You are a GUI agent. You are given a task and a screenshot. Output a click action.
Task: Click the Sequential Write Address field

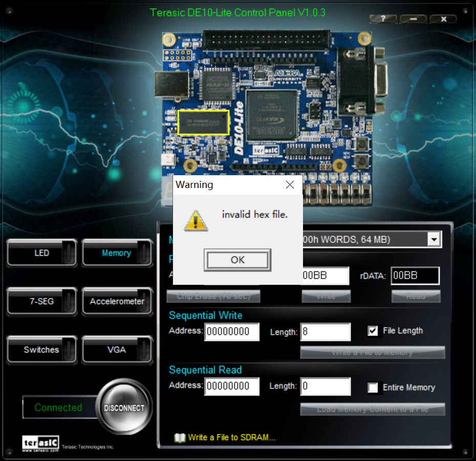click(232, 331)
